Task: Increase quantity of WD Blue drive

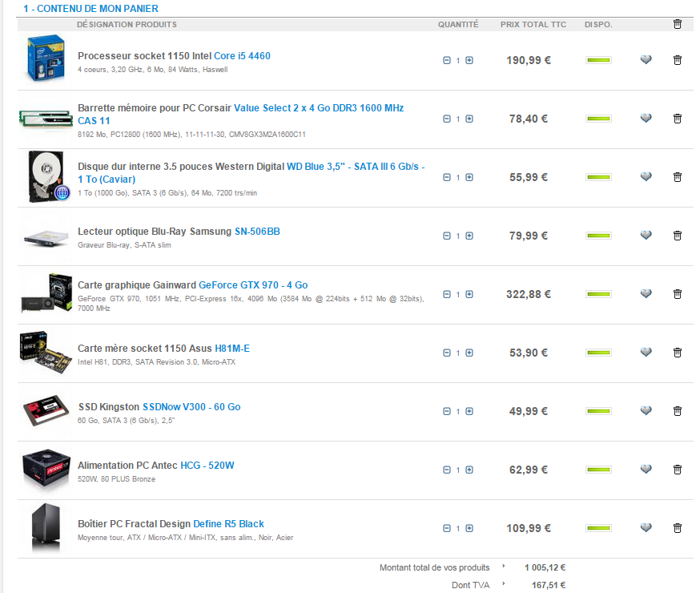Action: point(469,177)
